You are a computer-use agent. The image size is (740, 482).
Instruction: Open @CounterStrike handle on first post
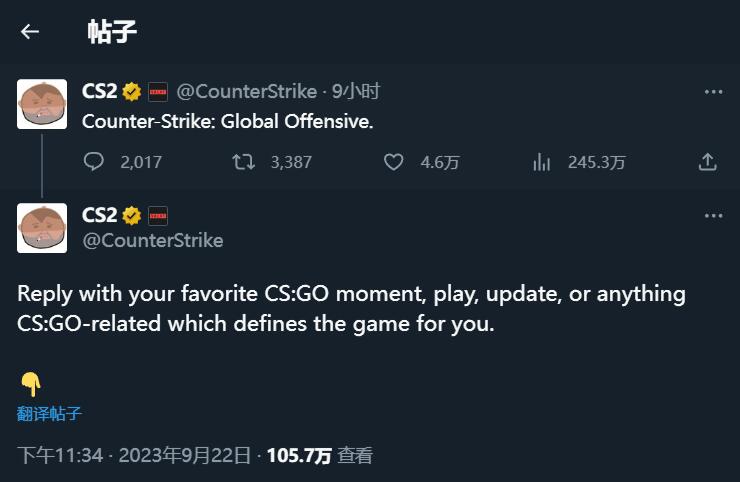[246, 92]
